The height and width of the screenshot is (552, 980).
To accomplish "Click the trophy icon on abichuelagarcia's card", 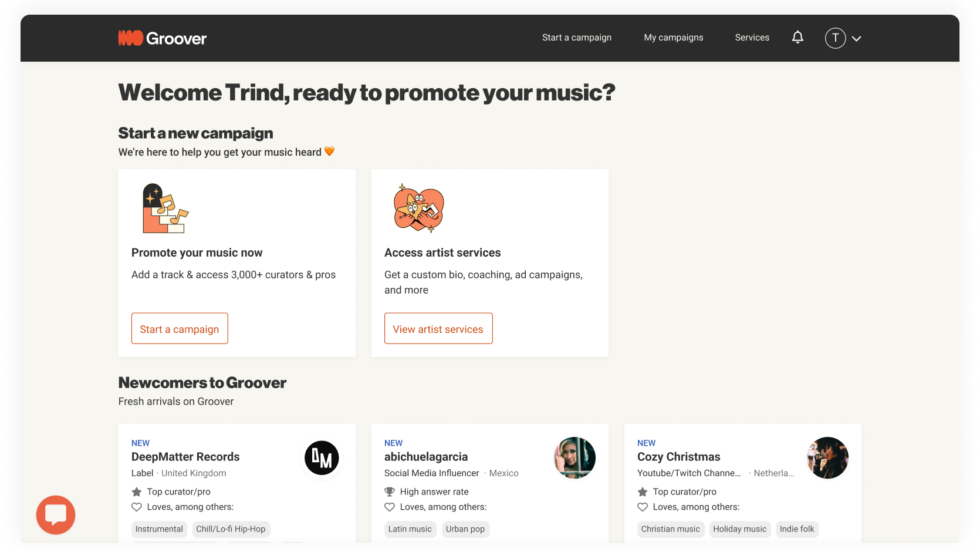I will [390, 491].
